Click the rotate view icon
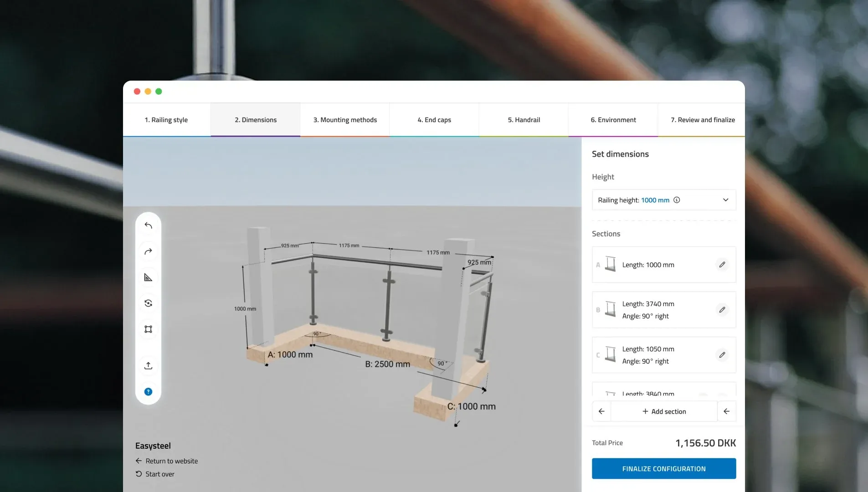Image resolution: width=868 pixels, height=492 pixels. 148,303
